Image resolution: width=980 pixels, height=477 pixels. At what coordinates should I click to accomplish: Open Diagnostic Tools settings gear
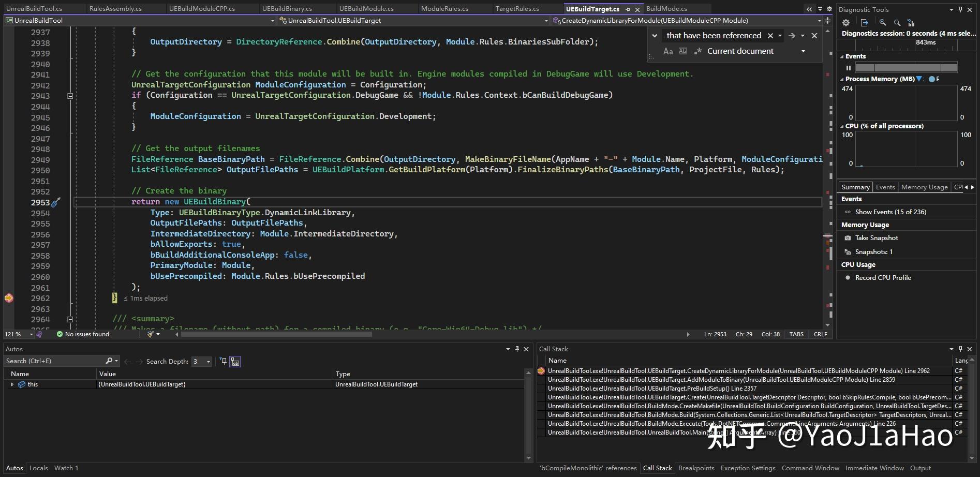click(846, 23)
